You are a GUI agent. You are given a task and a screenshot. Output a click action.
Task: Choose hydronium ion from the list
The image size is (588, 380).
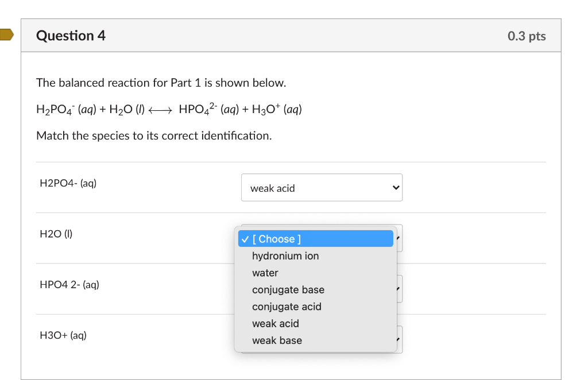coord(315,256)
